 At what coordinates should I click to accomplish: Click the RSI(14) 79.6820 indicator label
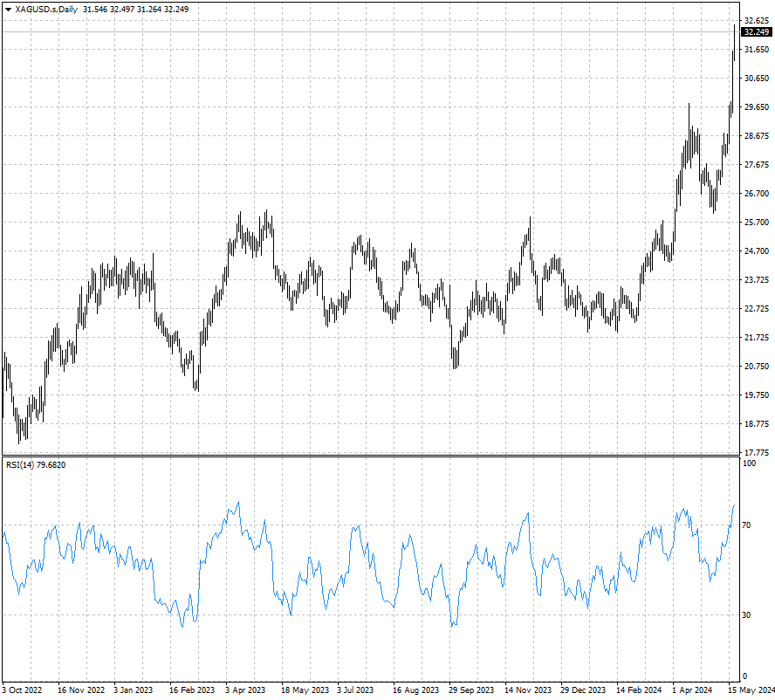click(36, 464)
